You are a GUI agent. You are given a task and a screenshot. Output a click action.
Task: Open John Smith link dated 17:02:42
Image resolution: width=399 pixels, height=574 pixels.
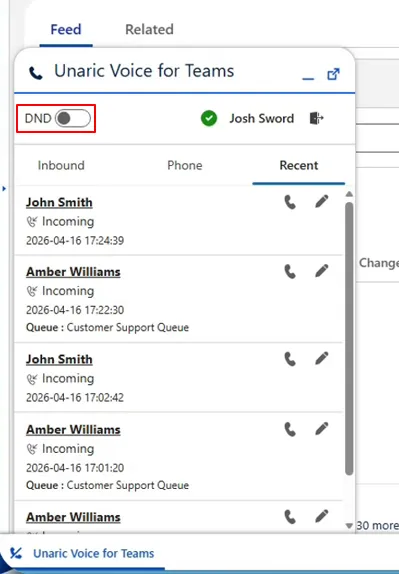coord(59,359)
